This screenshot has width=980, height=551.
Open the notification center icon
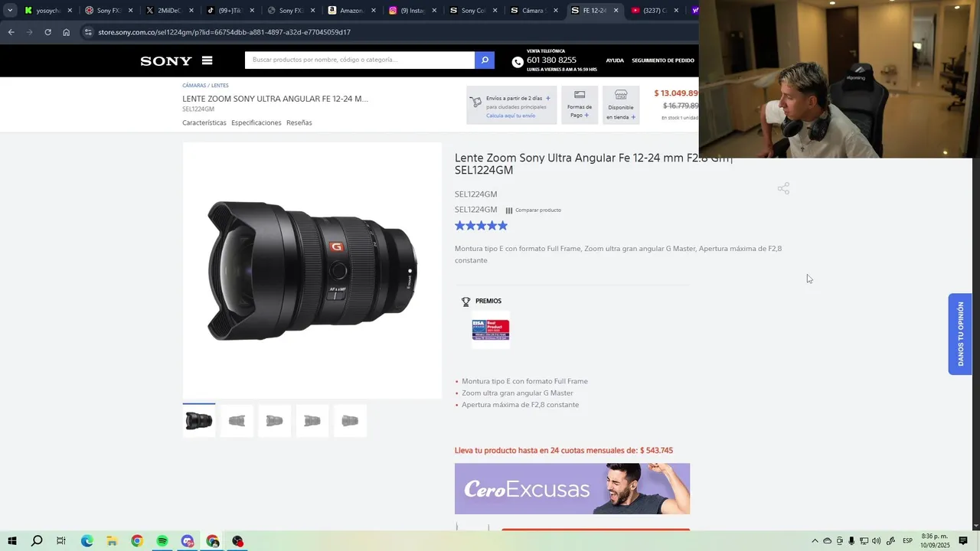(963, 541)
